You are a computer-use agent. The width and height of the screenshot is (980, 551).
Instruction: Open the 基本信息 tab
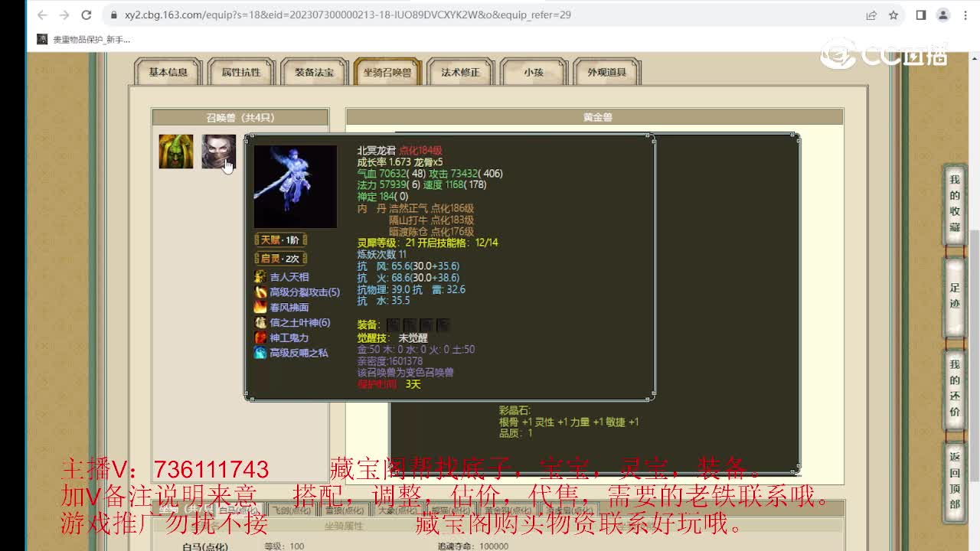(x=168, y=72)
